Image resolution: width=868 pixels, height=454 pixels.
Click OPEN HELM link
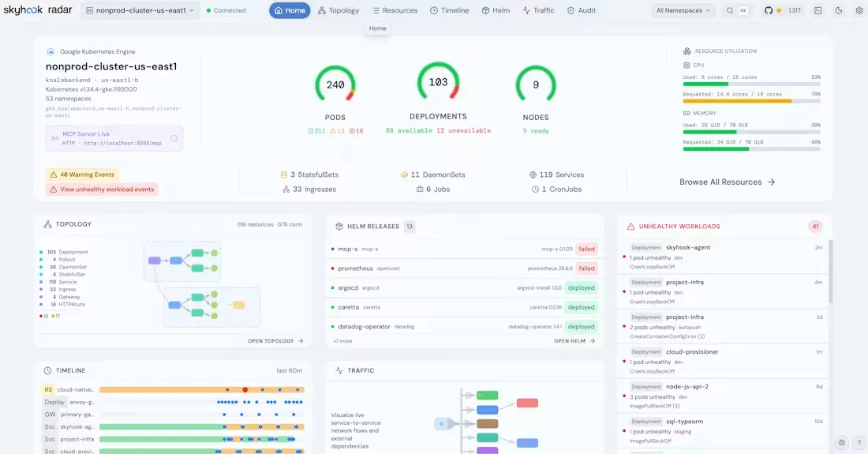point(574,341)
